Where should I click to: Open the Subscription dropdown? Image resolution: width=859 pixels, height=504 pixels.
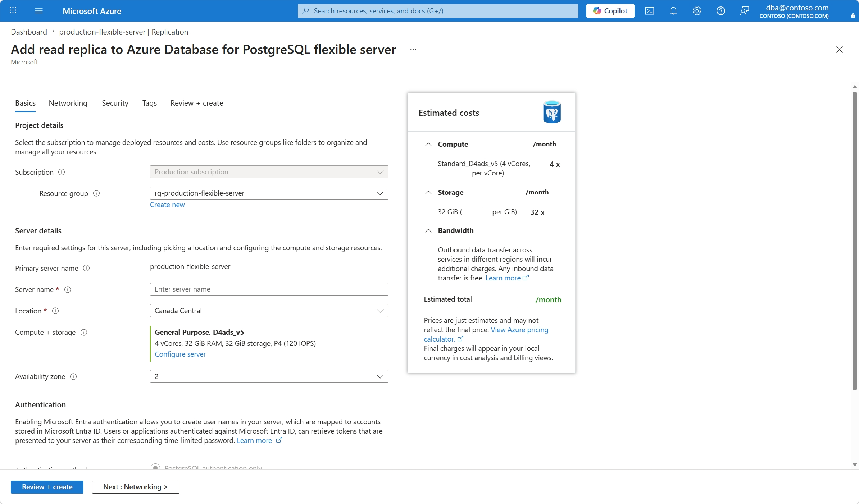click(269, 172)
